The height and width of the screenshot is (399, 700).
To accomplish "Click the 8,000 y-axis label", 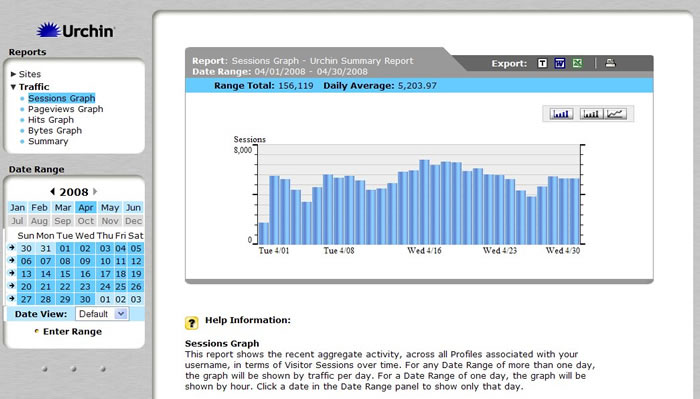I will [243, 150].
